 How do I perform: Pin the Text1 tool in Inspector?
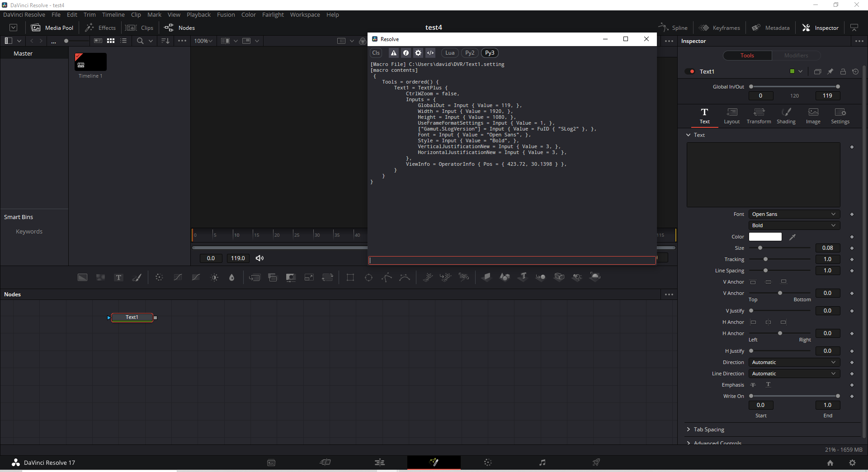(830, 71)
